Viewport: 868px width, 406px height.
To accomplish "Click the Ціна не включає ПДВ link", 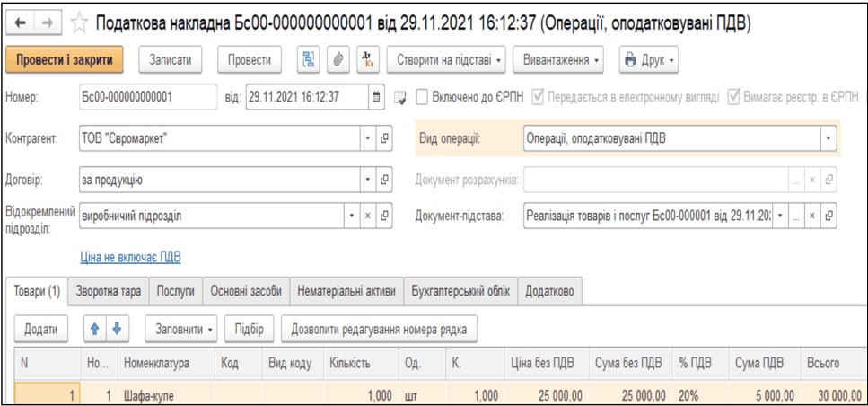I will [131, 257].
